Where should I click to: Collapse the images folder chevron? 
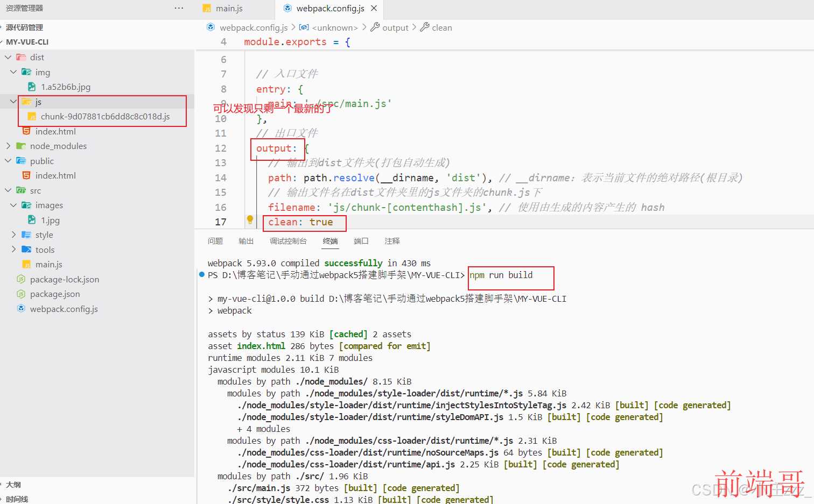pos(13,205)
